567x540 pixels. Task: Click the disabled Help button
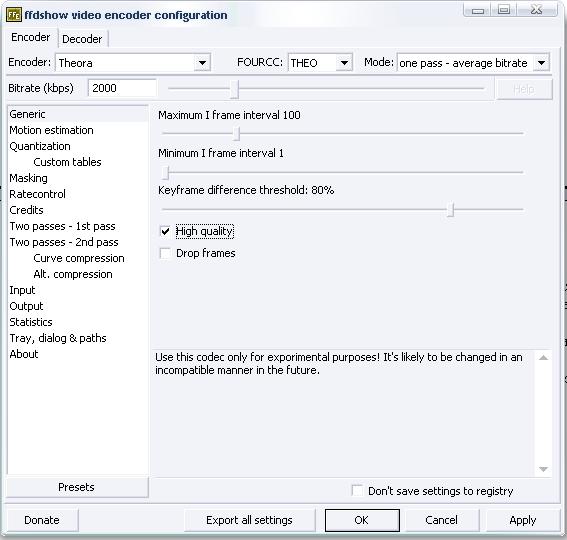pos(524,89)
